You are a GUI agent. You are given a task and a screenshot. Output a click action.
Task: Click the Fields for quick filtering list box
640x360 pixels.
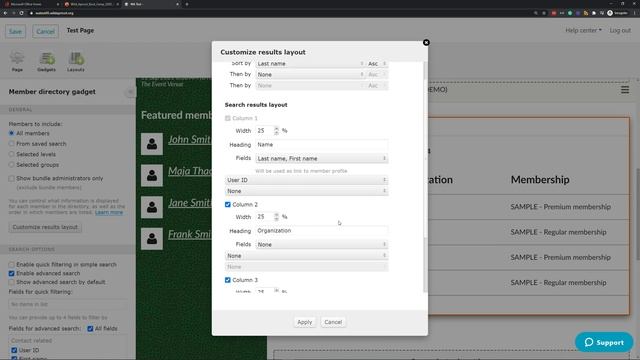(x=68, y=304)
